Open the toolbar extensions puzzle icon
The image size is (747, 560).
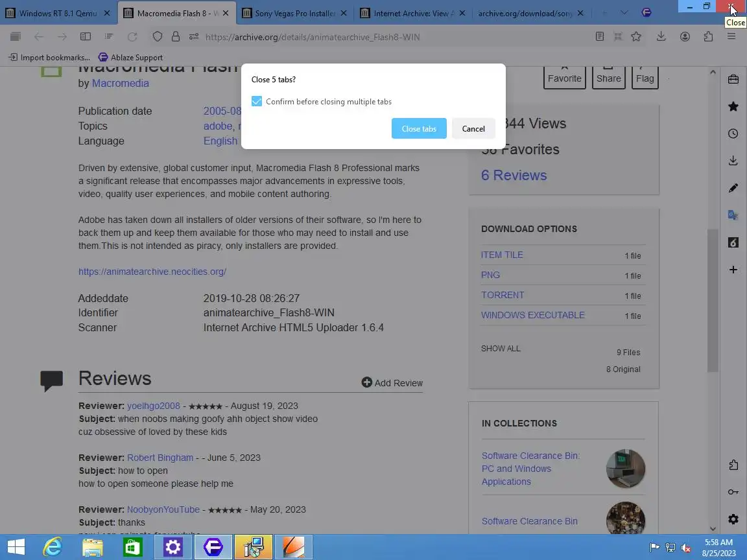[708, 37]
